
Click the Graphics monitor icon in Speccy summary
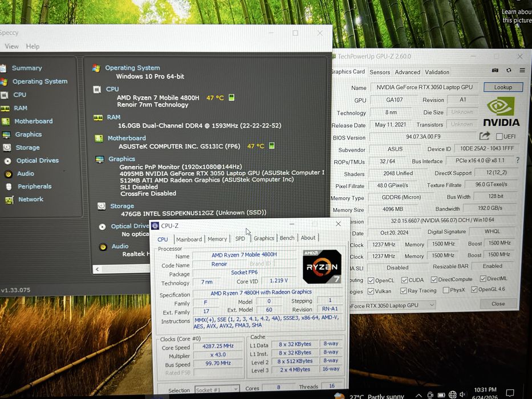[x=100, y=159]
